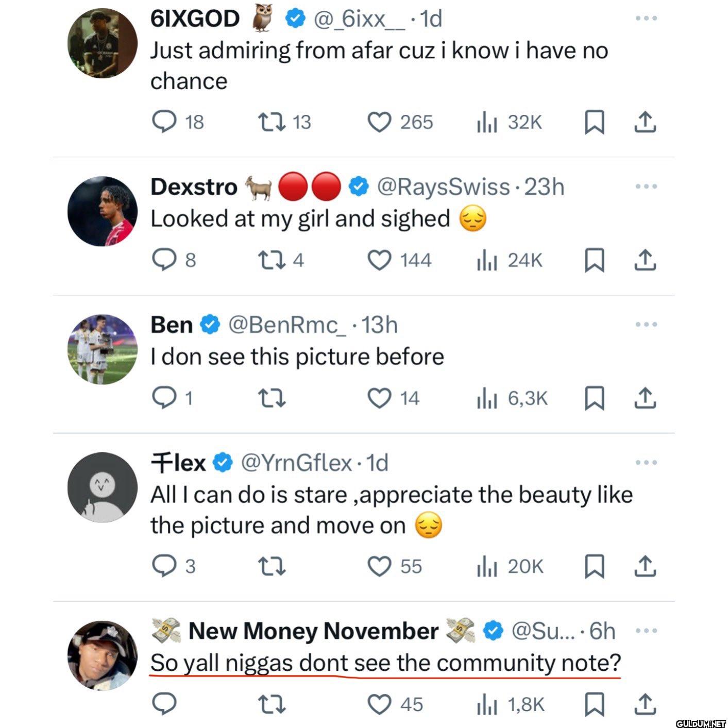
Task: Open the @YrnGflex username link
Action: point(297,463)
